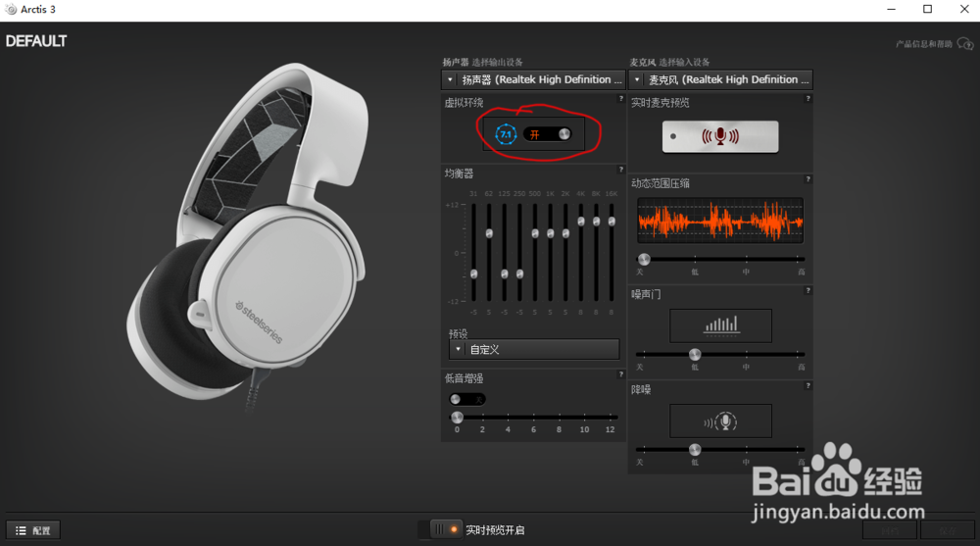Click the 7.1 surround sound icon
This screenshot has width=980, height=546.
tap(506, 134)
